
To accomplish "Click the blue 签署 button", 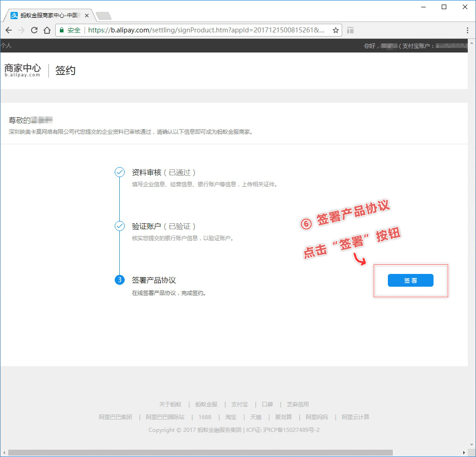I will click(410, 280).
